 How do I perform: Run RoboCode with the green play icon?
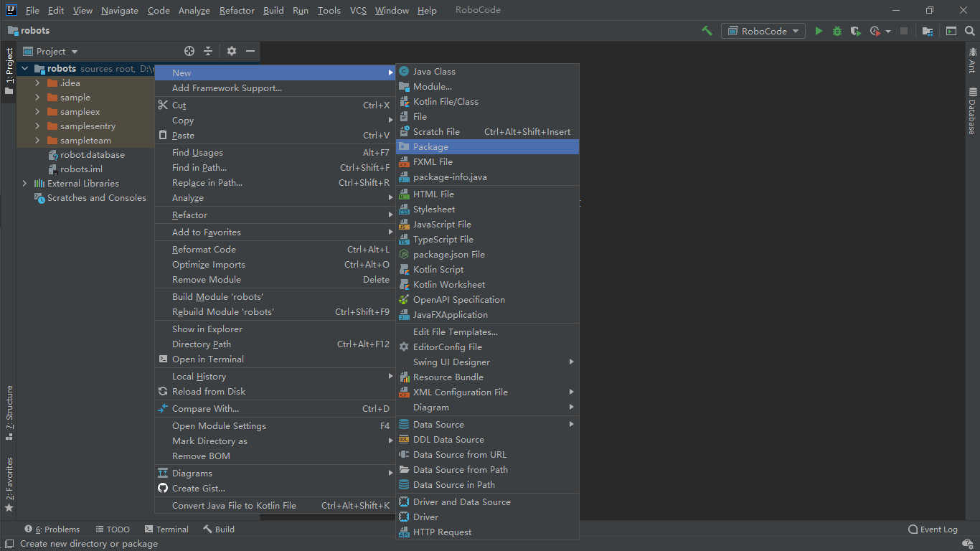point(819,31)
